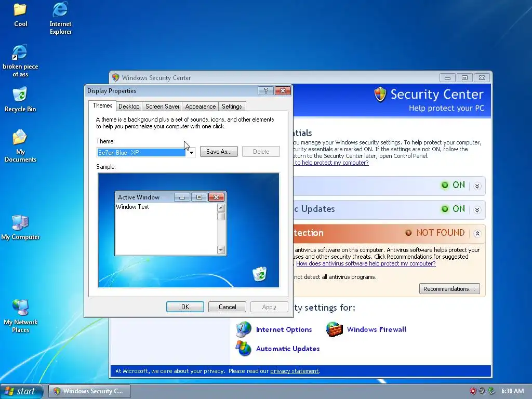
Task: Click the sample Active Window minimize button
Action: pos(182,197)
